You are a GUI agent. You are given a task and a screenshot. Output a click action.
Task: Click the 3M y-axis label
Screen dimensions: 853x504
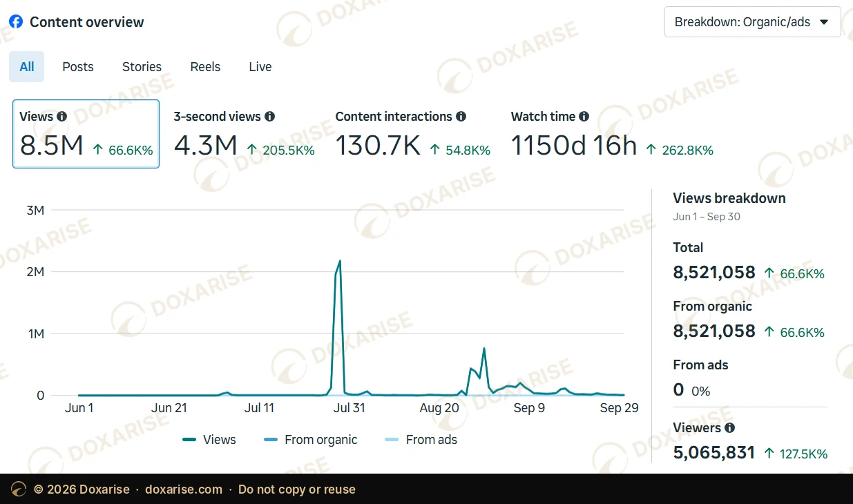pos(35,210)
